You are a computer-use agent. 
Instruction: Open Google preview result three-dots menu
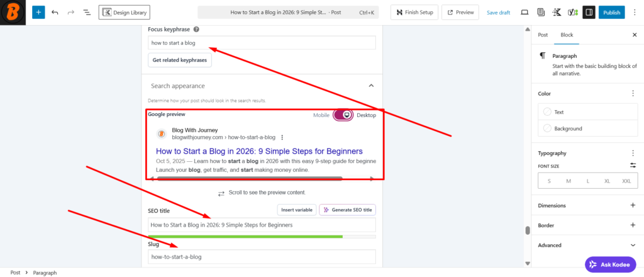(282, 137)
